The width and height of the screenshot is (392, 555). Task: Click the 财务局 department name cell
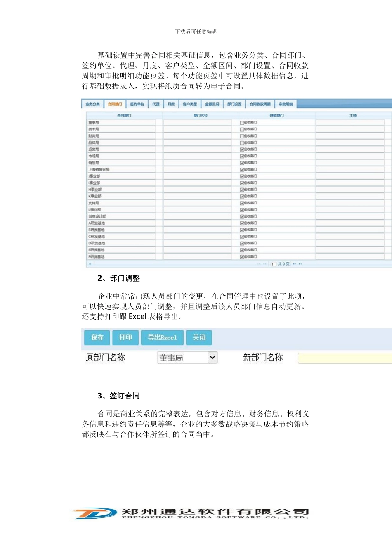click(121, 136)
